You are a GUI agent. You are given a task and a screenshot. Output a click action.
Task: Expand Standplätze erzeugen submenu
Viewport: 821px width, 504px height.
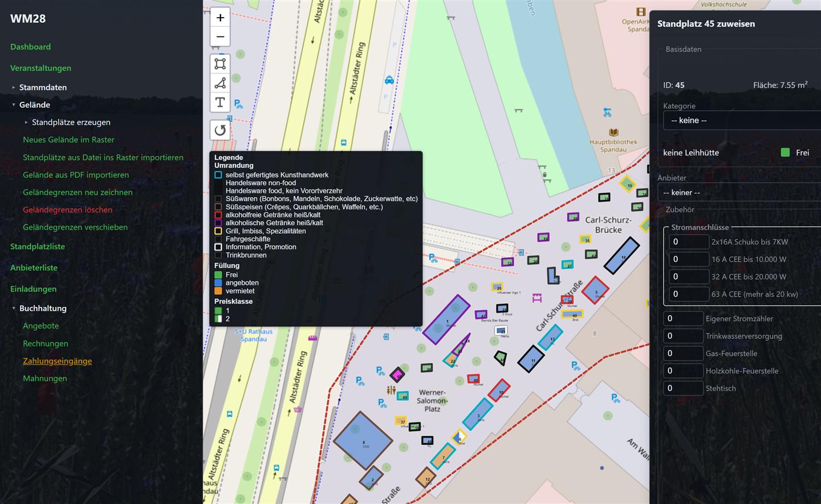click(x=26, y=122)
